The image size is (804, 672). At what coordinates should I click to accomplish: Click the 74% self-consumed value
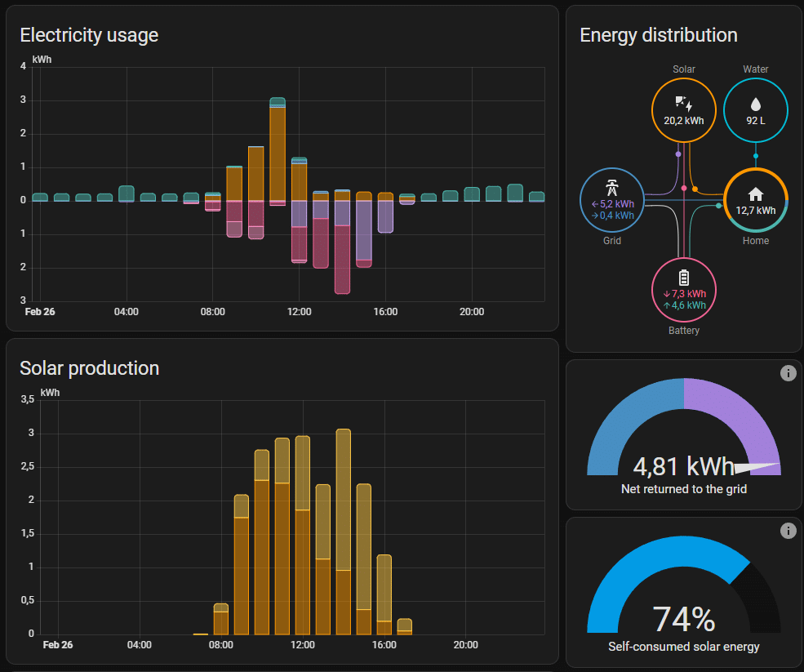coord(683,620)
